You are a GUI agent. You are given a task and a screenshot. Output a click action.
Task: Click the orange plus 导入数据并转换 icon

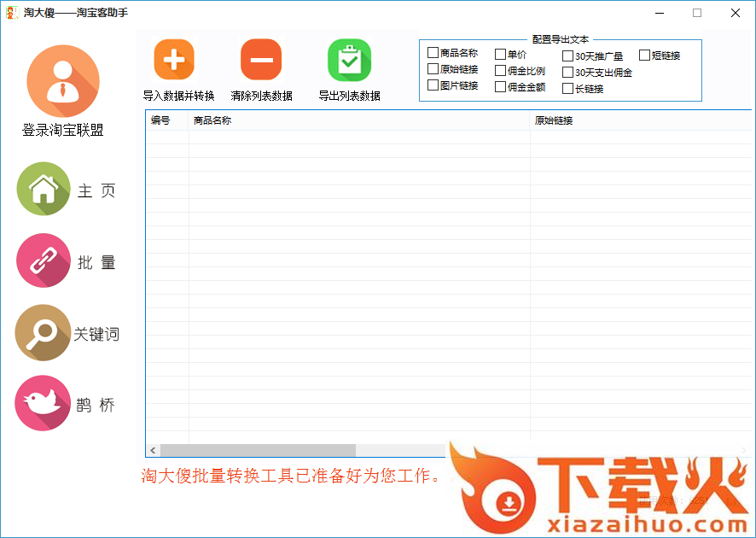(x=174, y=60)
